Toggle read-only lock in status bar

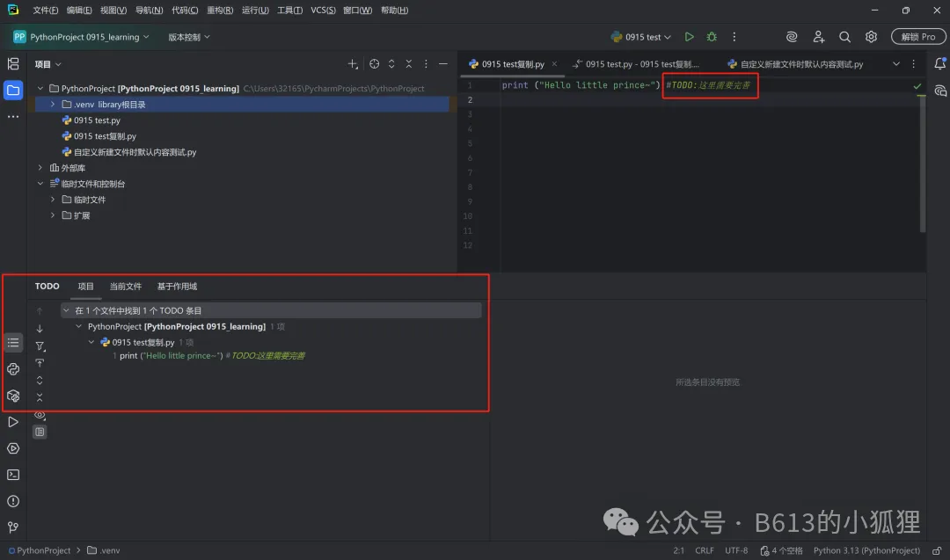(937, 550)
